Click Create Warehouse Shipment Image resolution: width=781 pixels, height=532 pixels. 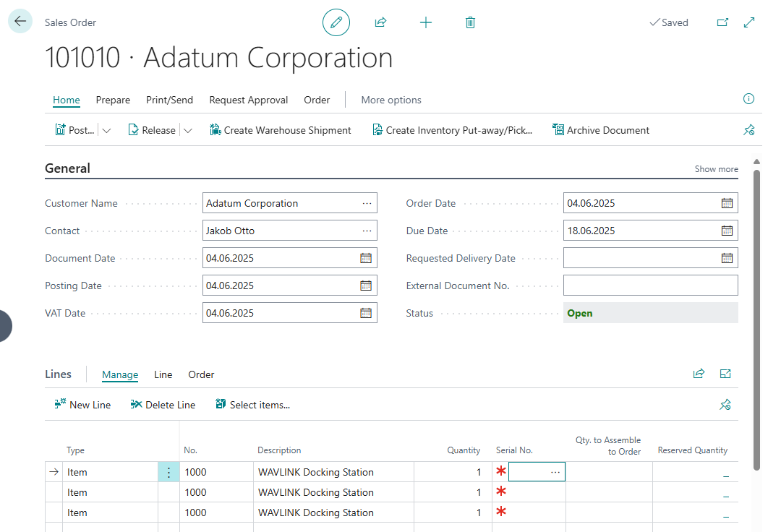[280, 130]
